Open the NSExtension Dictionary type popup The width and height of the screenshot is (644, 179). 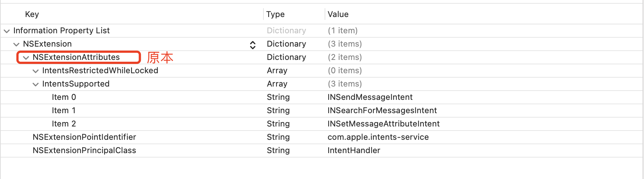pos(286,44)
